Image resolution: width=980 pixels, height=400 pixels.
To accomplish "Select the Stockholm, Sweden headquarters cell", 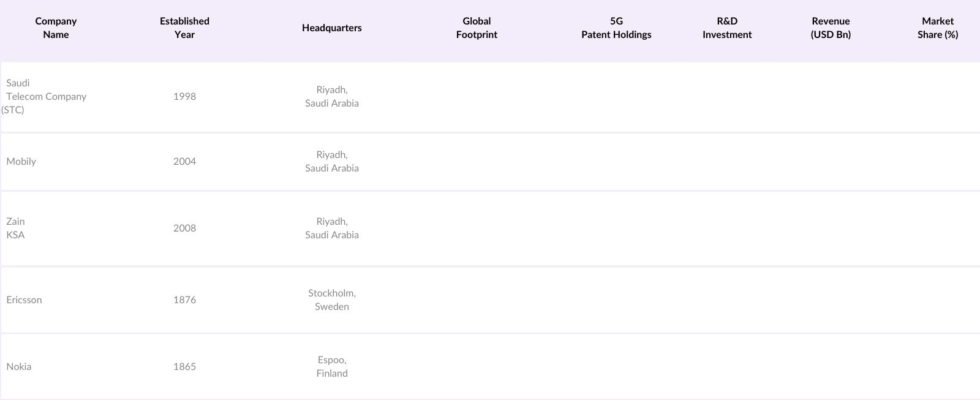I will point(332,300).
